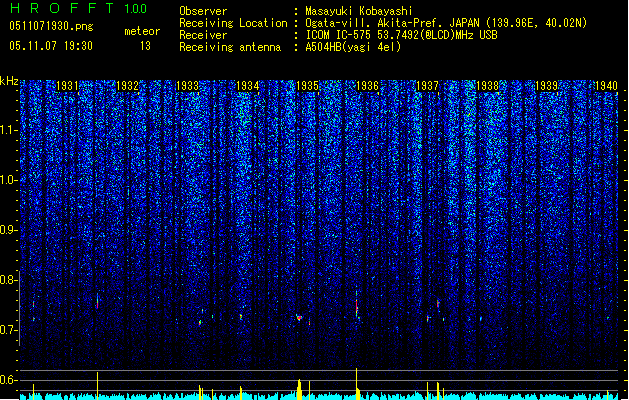Click the 0.7 frequency axis label

pyautogui.click(x=8, y=330)
